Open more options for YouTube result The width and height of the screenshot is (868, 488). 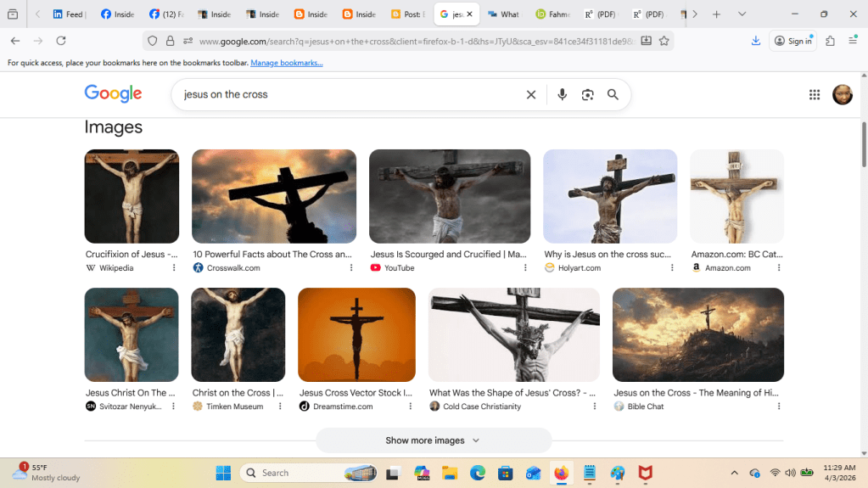tap(525, 267)
